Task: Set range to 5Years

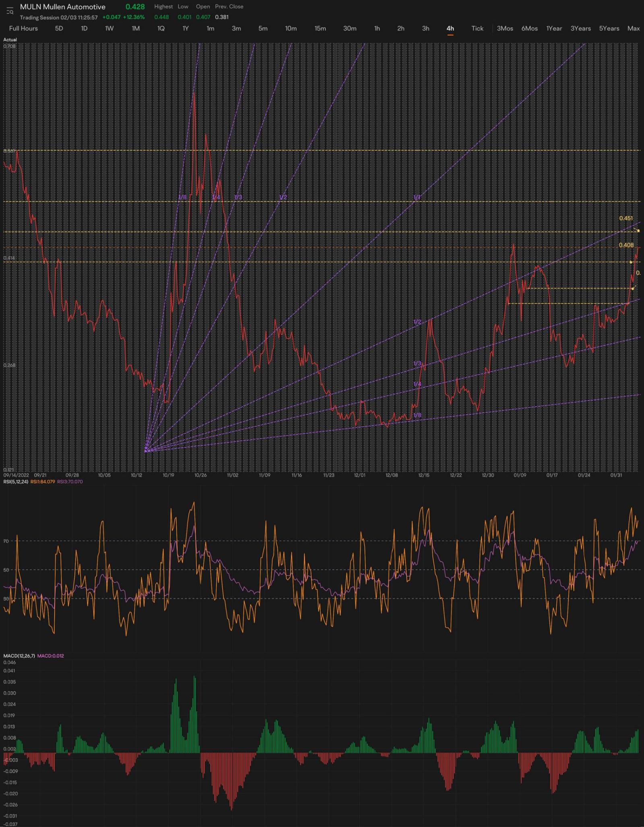Action: (609, 28)
